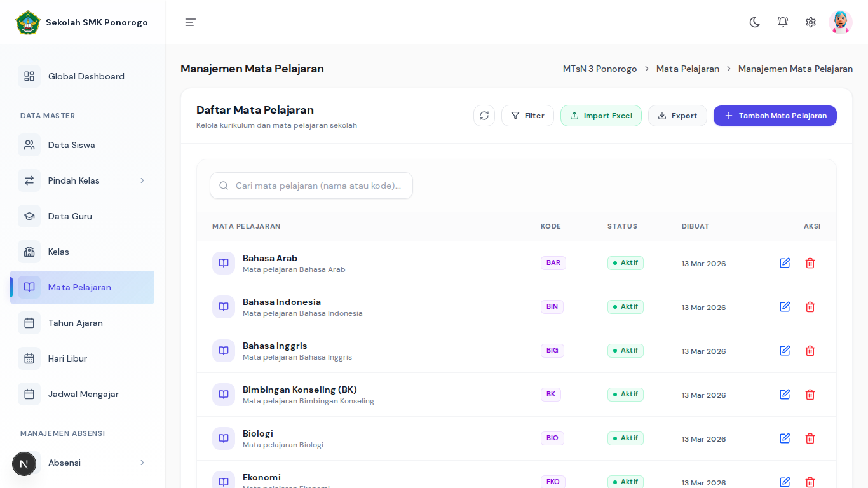Click the Mata Pelajaran breadcrumb link
This screenshot has height=488, width=868.
pyautogui.click(x=688, y=69)
